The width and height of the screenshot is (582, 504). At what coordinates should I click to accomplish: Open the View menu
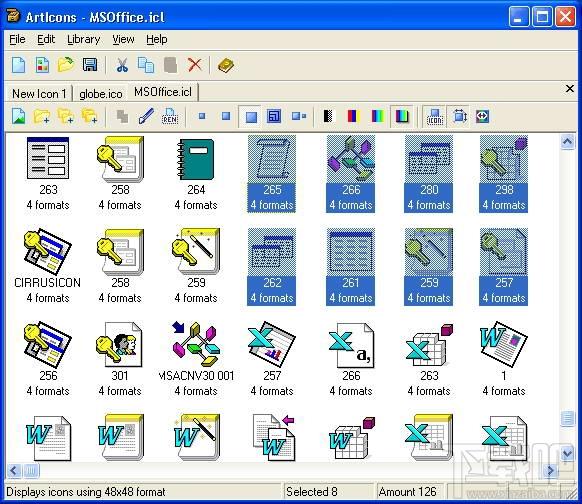pos(123,39)
